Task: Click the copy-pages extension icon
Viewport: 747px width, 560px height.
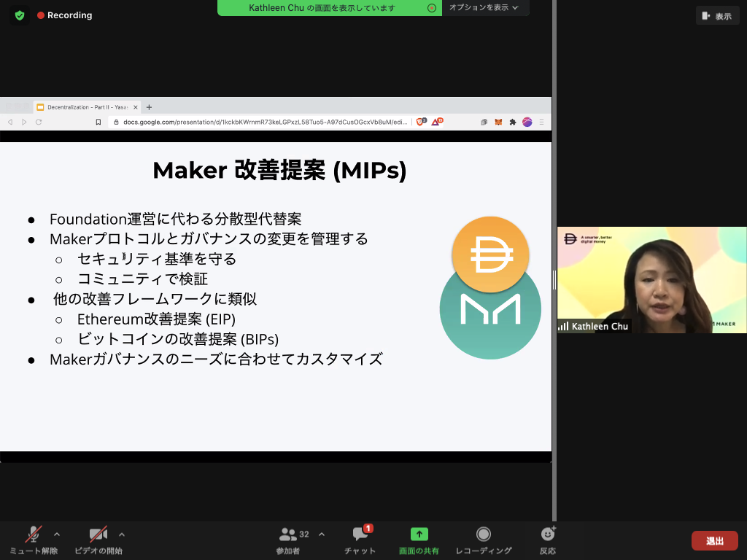Action: click(484, 122)
